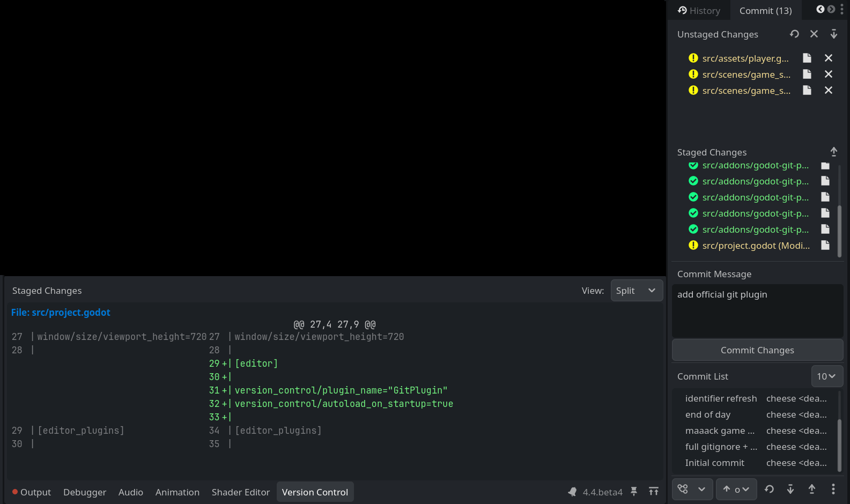This screenshot has height=504, width=850.
Task: Click the Fetch refresh icon in the bottom toolbar
Action: 769,489
